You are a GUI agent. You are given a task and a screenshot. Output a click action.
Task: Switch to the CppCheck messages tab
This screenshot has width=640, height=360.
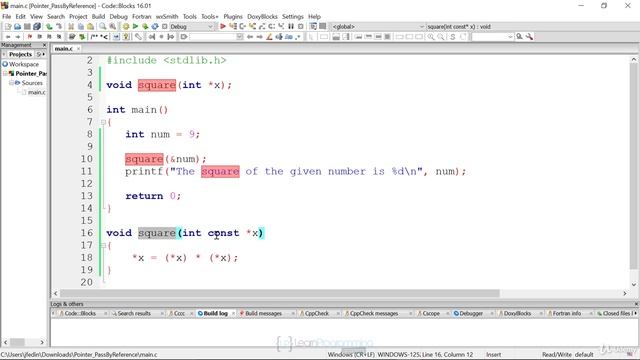tap(373, 313)
